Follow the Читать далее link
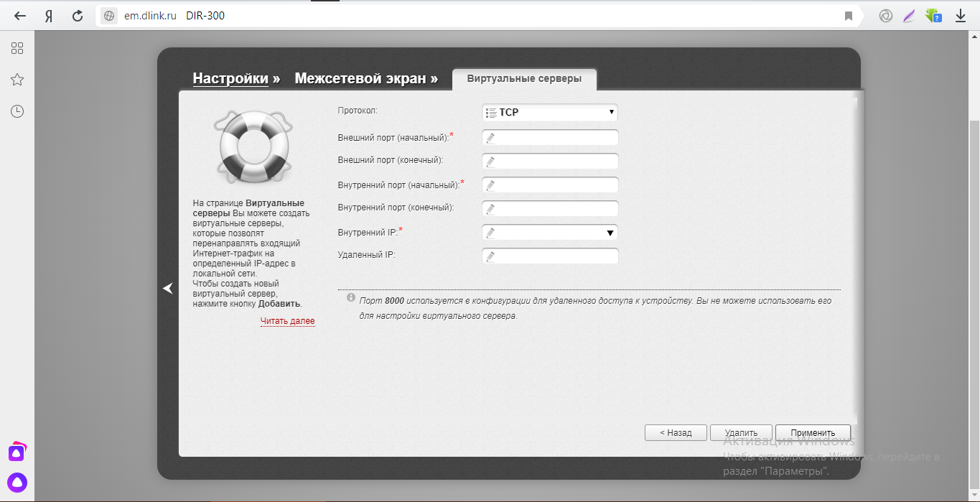Screen dimensions: 980x502 (x=287, y=321)
